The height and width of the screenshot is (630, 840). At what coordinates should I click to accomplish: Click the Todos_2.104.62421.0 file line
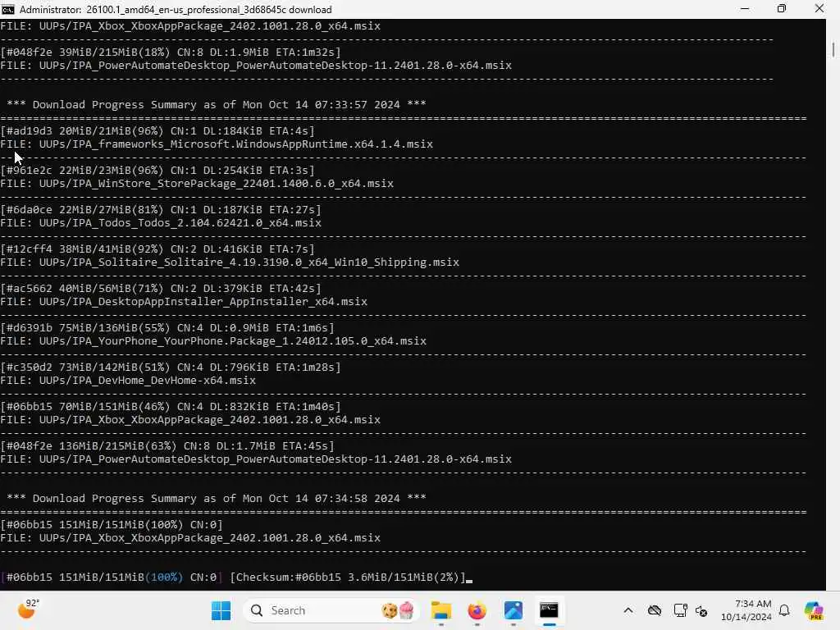pos(161,223)
